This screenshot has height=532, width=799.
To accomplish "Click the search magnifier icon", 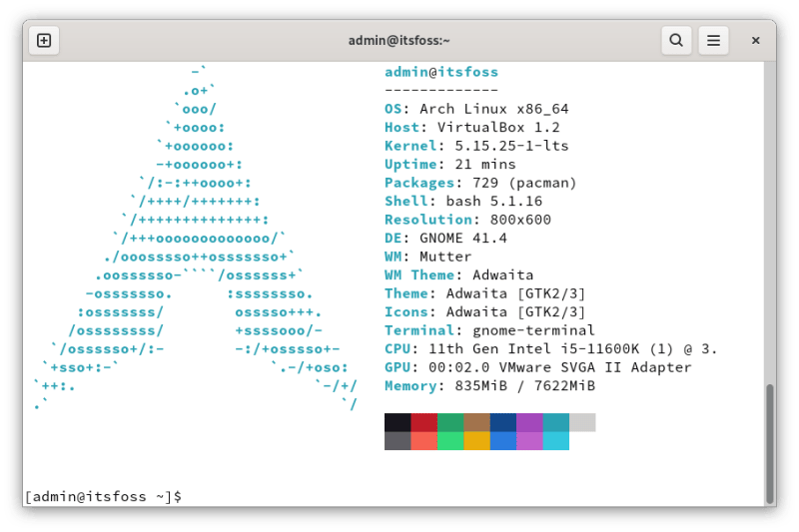I will pyautogui.click(x=676, y=41).
